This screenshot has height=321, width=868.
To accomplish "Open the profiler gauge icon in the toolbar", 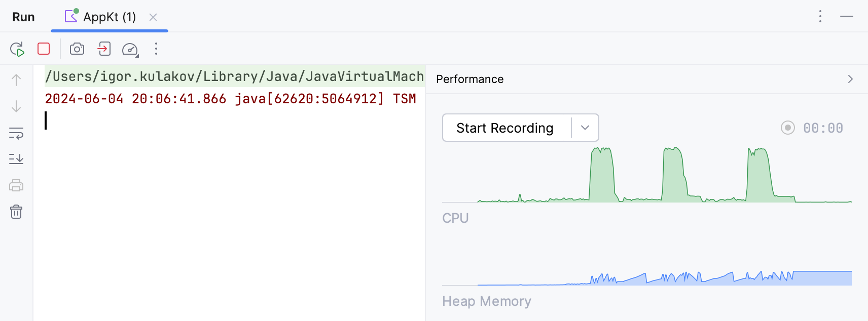I will [x=130, y=49].
